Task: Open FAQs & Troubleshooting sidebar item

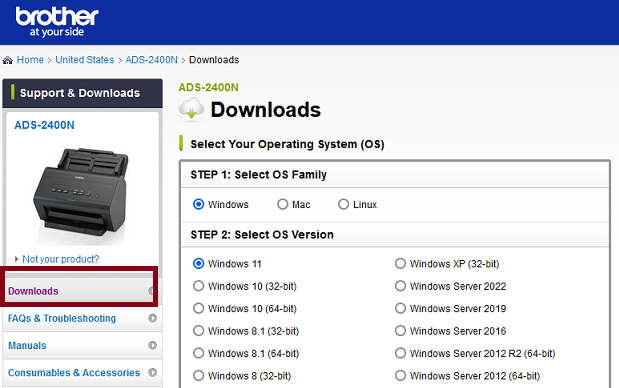Action: (x=62, y=319)
